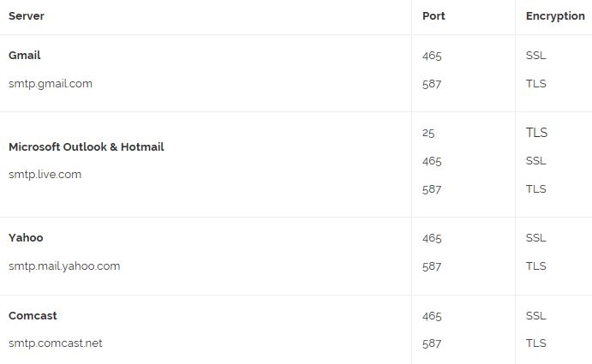Select the Yahoo server name

pyautogui.click(x=26, y=238)
